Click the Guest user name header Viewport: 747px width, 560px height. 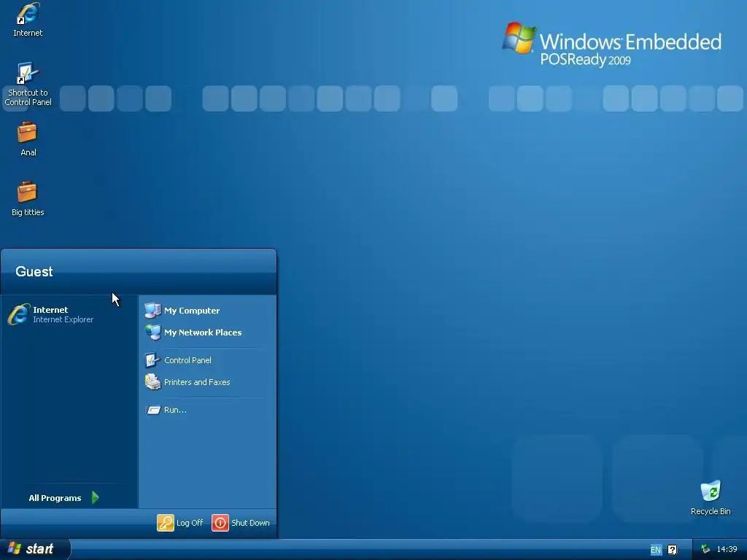(x=34, y=271)
